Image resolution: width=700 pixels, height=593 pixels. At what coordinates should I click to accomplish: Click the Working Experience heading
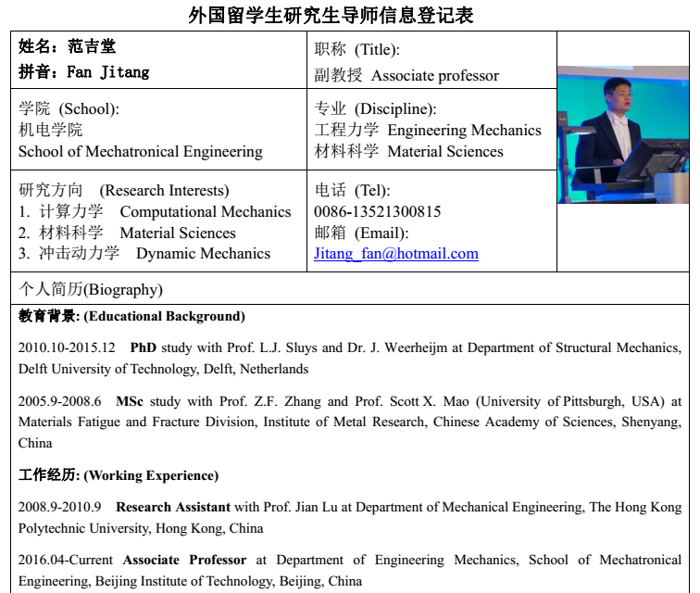[119, 476]
